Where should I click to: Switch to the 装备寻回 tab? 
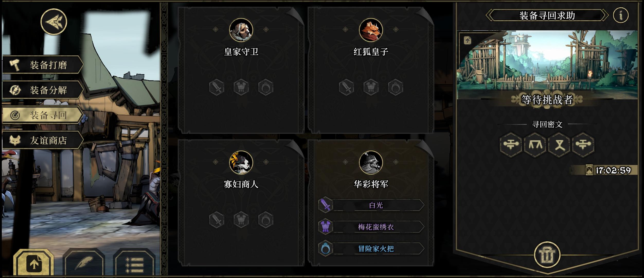(43, 115)
